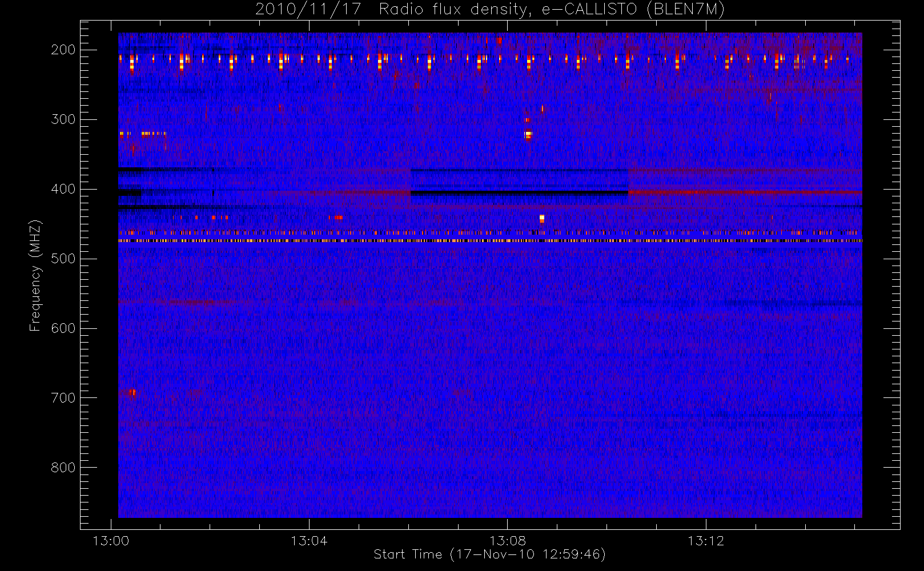Click the frequency tick label 300
The height and width of the screenshot is (571, 924).
pos(63,119)
